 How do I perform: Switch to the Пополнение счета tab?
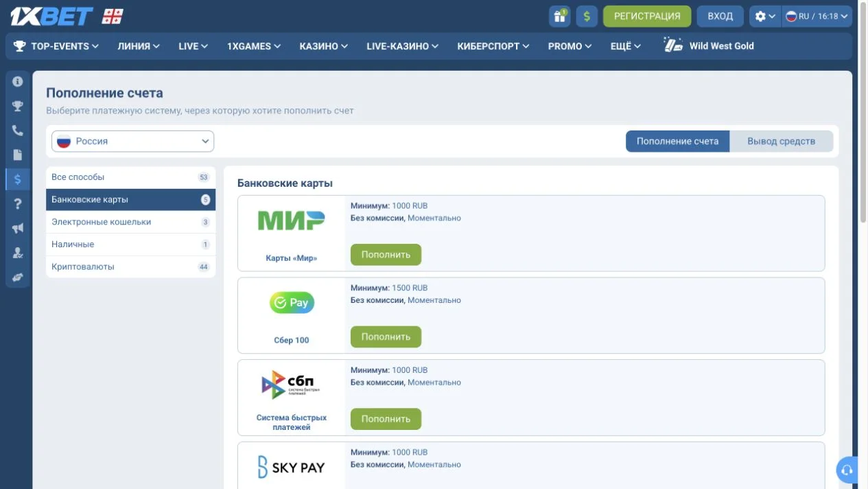pos(677,141)
